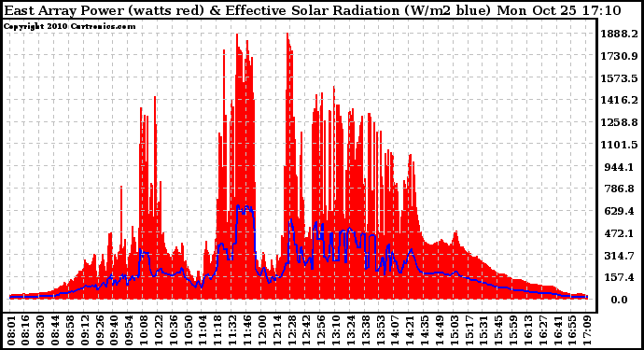
Task: Select the 1416.2 y-axis value
Action: coord(619,100)
